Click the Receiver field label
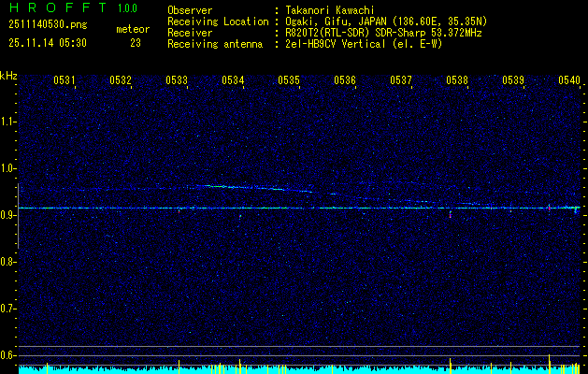 (x=190, y=33)
